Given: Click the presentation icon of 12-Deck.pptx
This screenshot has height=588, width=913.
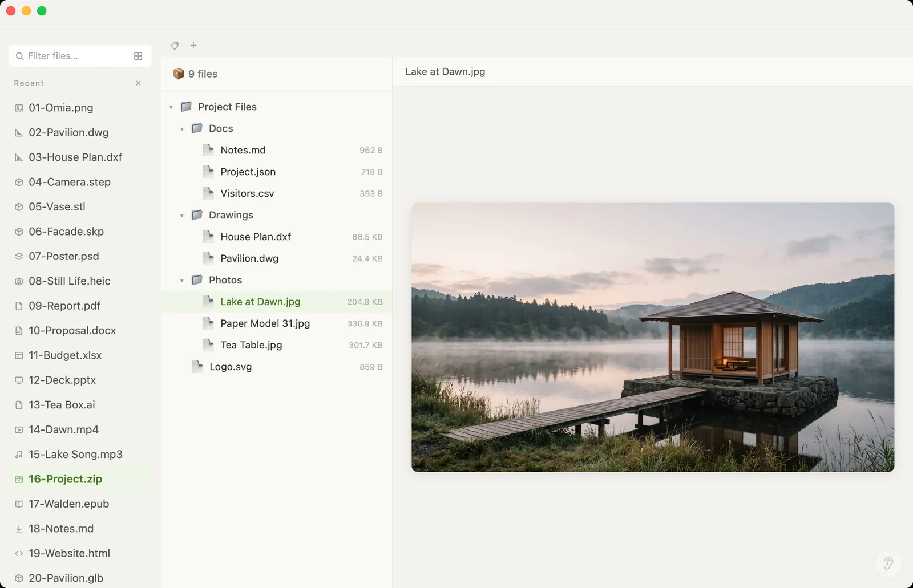Looking at the screenshot, I should [x=19, y=380].
